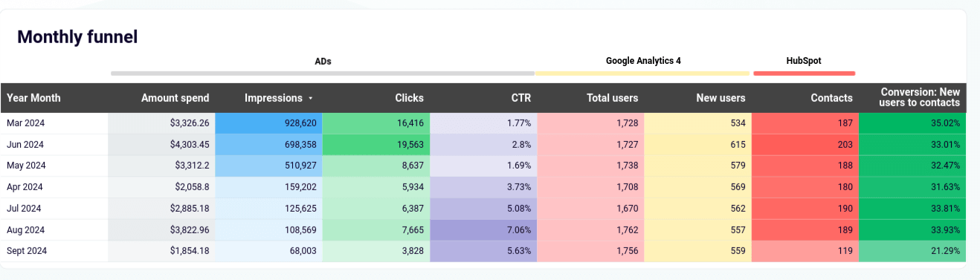Screen dimensions: 980x280
Task: Select the HubSpot group label
Action: coord(804,61)
